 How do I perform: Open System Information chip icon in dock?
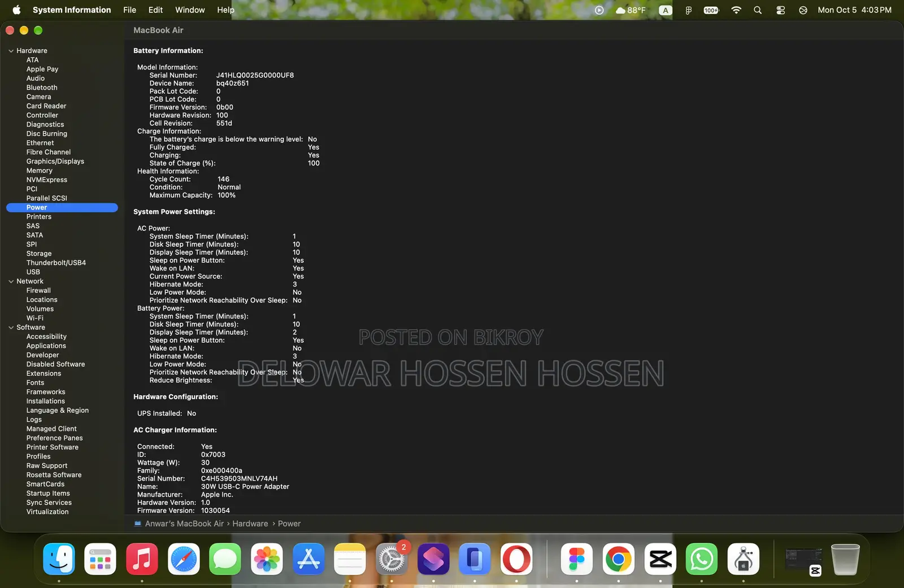[744, 559]
